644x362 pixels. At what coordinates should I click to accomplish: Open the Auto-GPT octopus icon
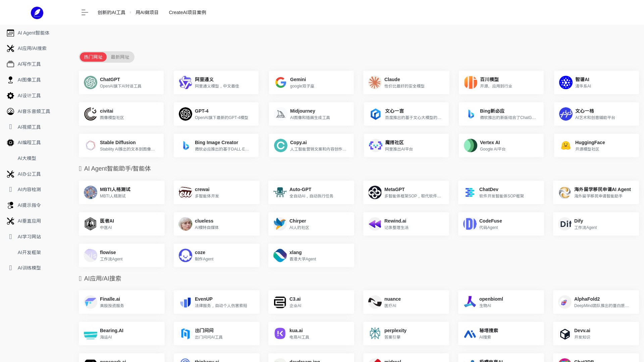click(280, 192)
